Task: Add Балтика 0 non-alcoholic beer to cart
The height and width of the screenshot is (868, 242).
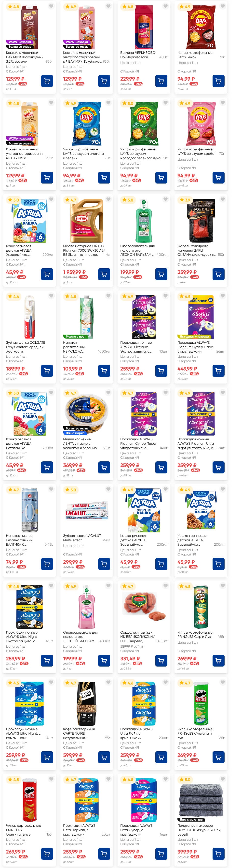Action: [x=47, y=564]
